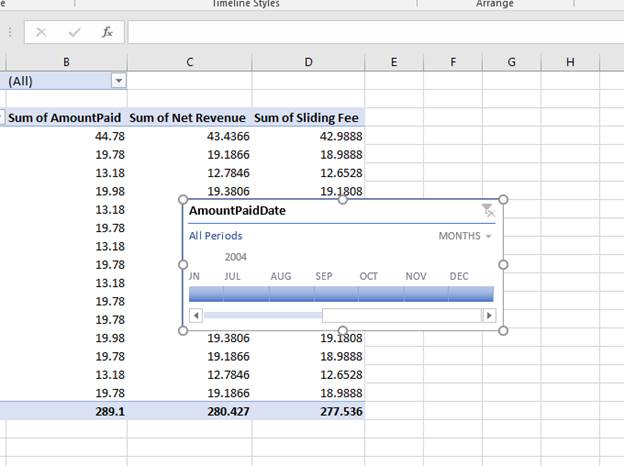Click the Sum of Net Revenue header
The image size is (624, 466).
coord(187,118)
